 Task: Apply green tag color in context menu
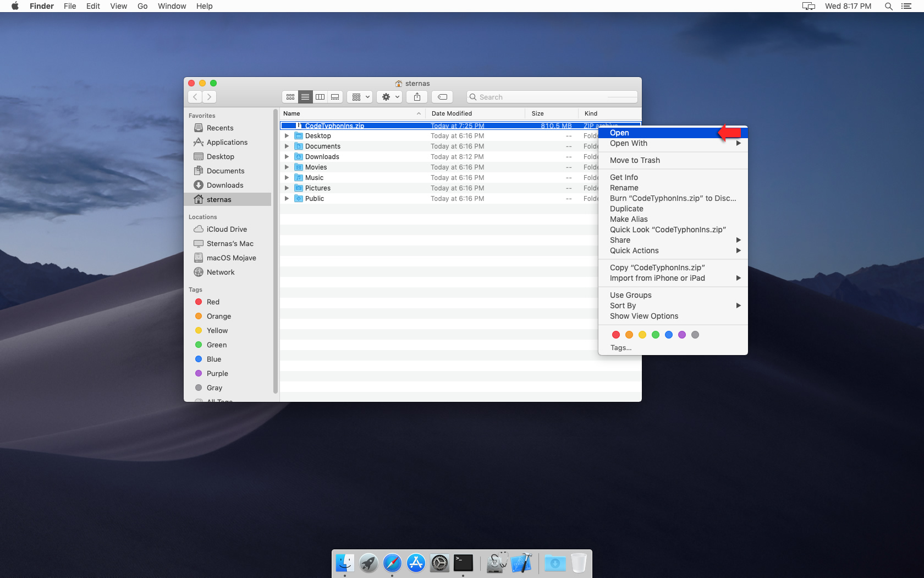[x=656, y=335]
